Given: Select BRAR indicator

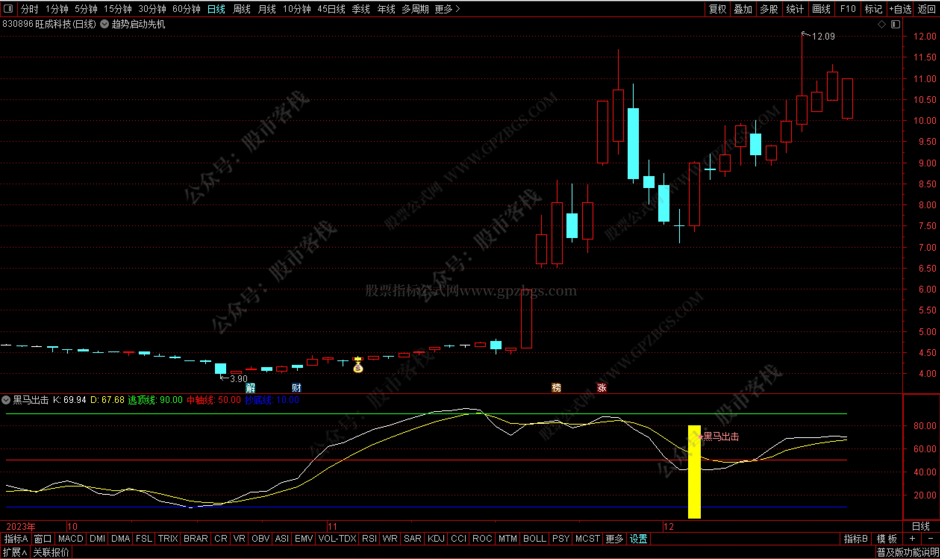Looking at the screenshot, I should (x=196, y=538).
